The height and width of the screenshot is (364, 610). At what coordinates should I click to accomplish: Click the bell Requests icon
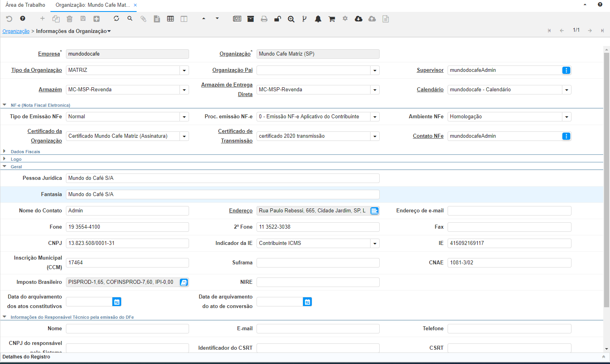click(x=318, y=19)
